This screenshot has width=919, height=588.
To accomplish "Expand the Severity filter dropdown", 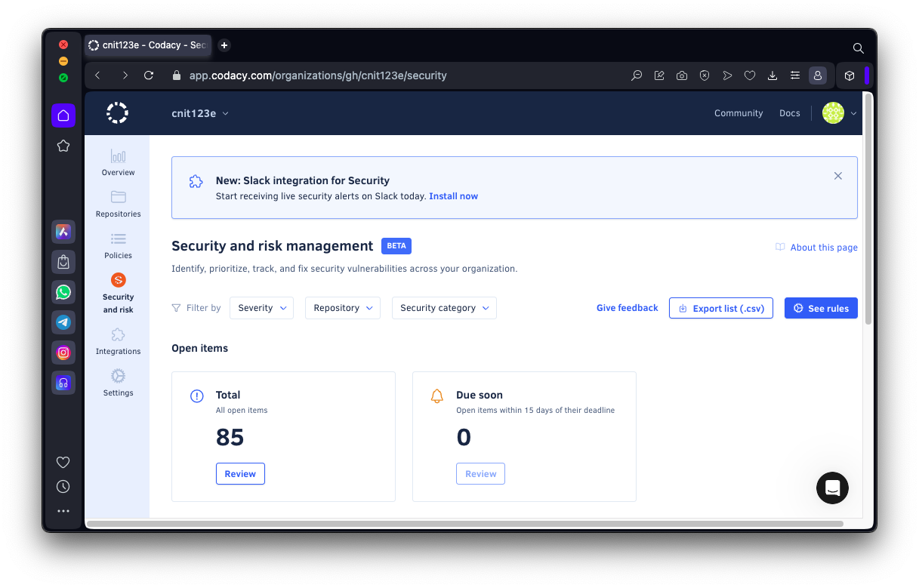I will pyautogui.click(x=262, y=308).
